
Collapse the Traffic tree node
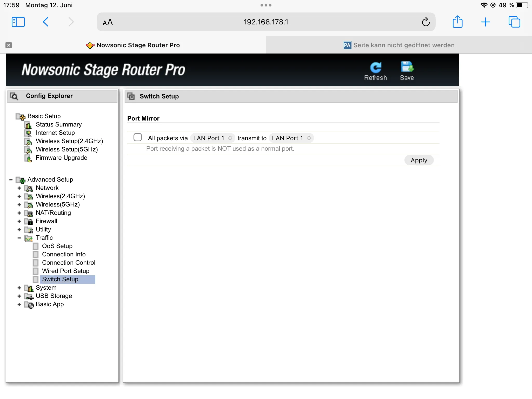coord(19,238)
